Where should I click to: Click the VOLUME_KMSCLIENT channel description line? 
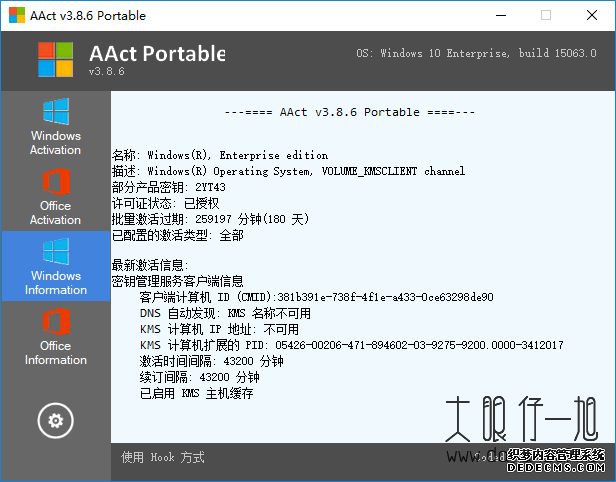288,171
